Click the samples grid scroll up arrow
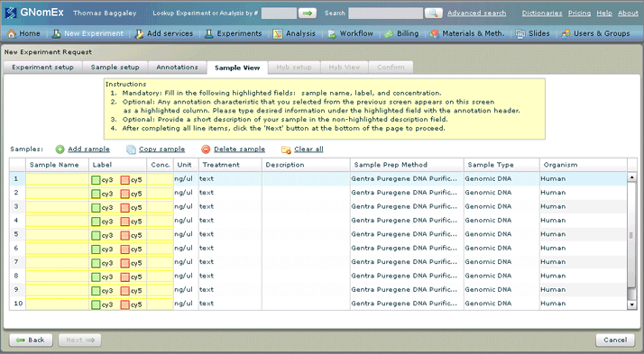Viewport: 644px width, 354px height. (x=631, y=177)
